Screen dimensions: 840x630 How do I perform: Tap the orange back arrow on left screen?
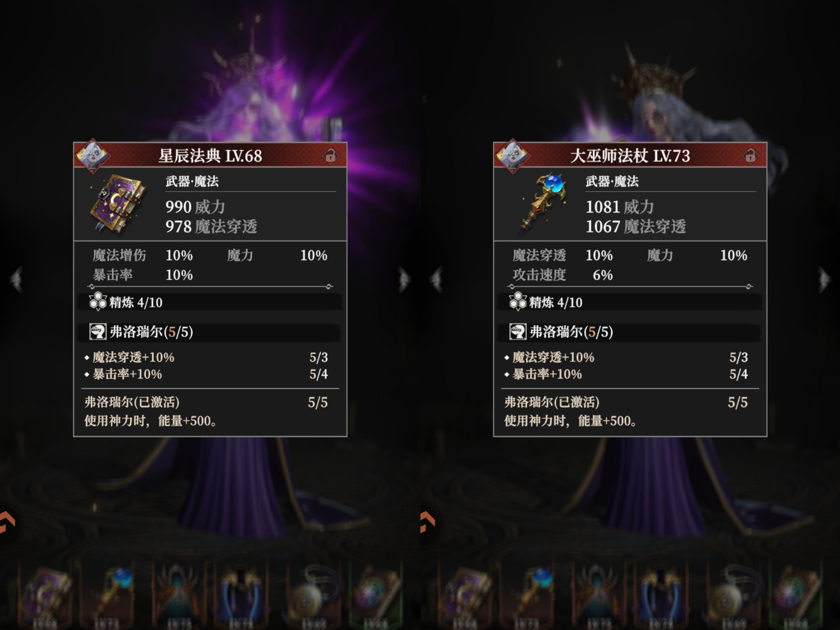[7, 523]
